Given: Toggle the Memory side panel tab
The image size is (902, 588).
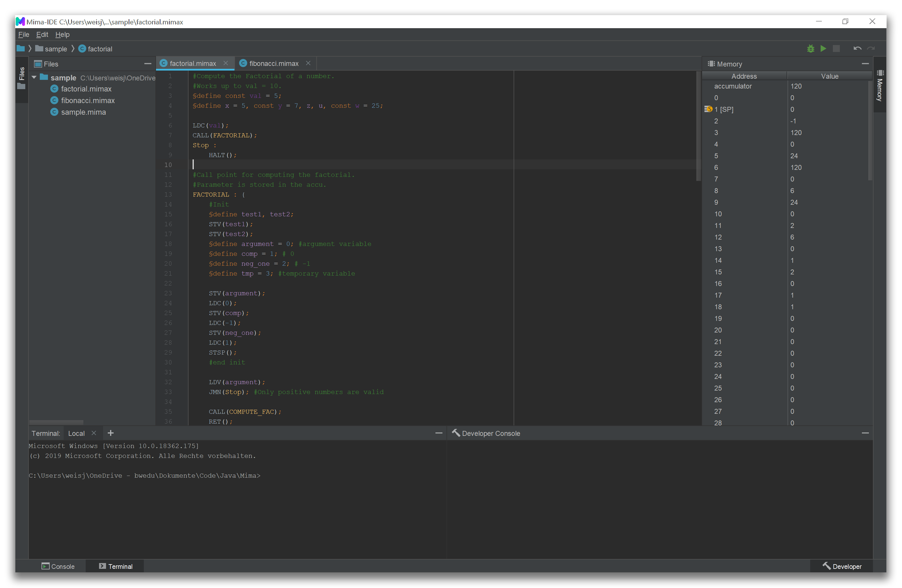Looking at the screenshot, I should click(x=880, y=86).
